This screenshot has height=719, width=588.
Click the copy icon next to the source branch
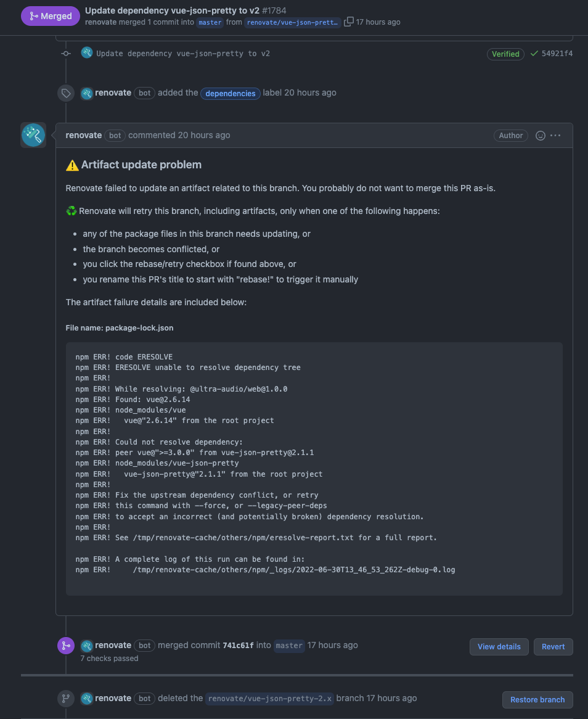349,21
